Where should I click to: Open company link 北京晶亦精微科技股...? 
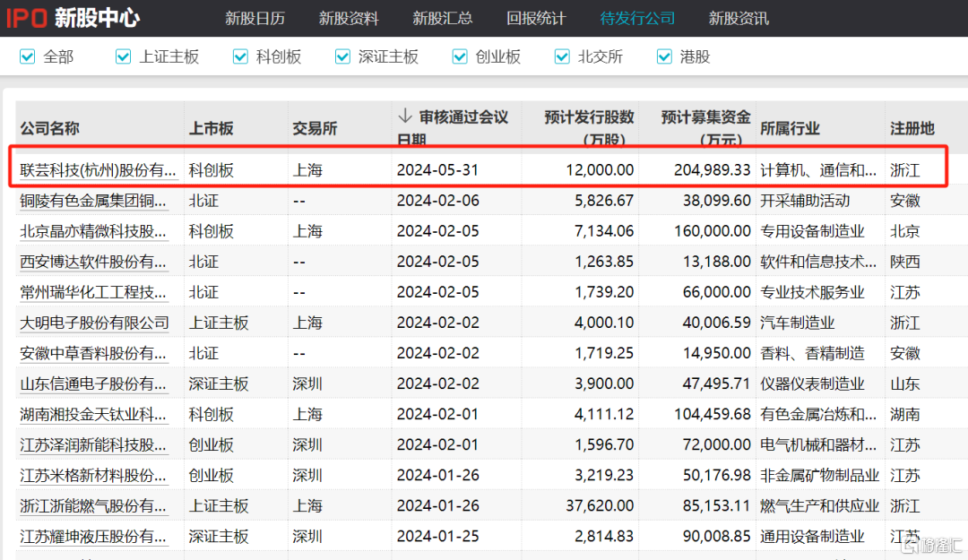coord(93,231)
